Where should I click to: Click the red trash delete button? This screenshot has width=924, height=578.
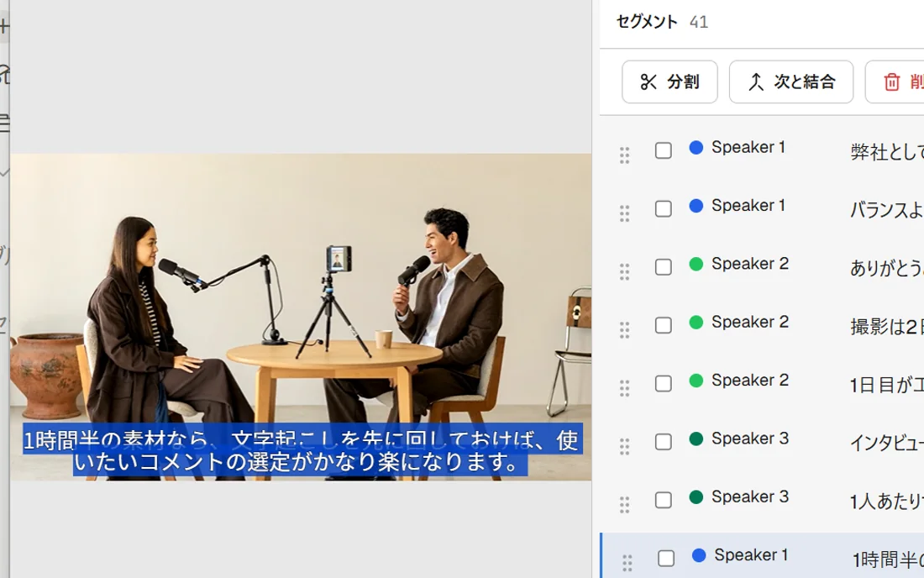895,81
